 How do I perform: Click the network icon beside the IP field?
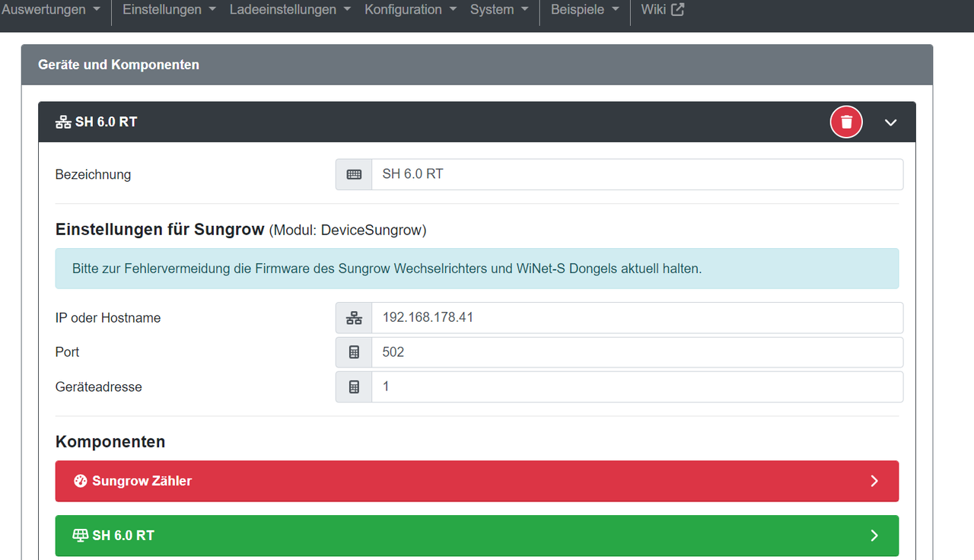point(354,317)
